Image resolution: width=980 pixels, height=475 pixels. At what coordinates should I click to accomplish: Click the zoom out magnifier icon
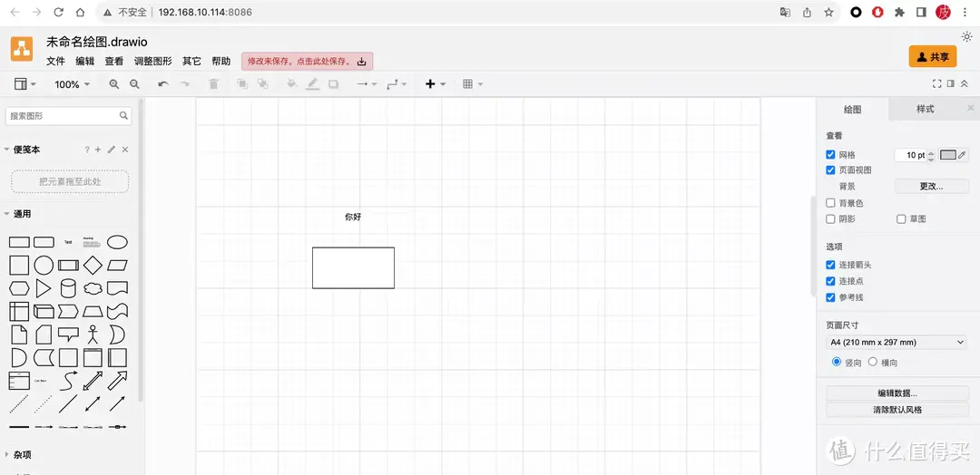tap(134, 84)
